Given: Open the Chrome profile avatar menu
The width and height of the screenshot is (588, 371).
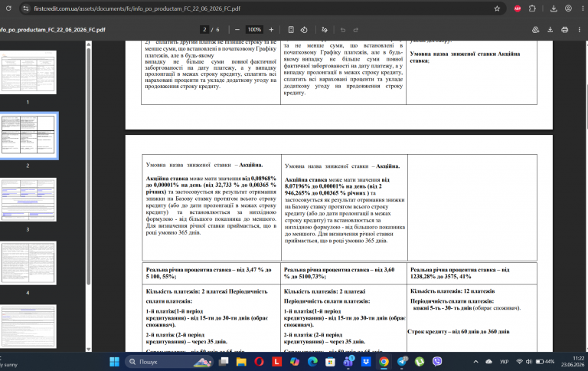Looking at the screenshot, I should coord(569,8).
